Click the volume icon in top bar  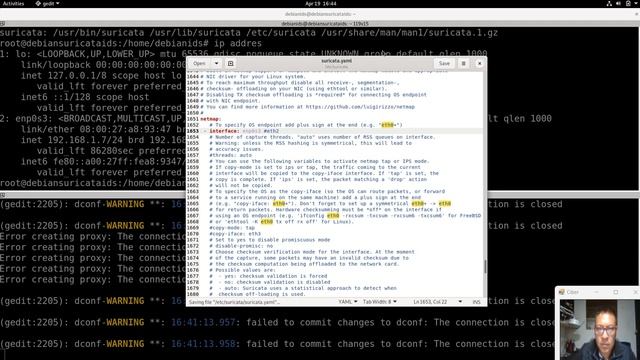pos(618,3)
